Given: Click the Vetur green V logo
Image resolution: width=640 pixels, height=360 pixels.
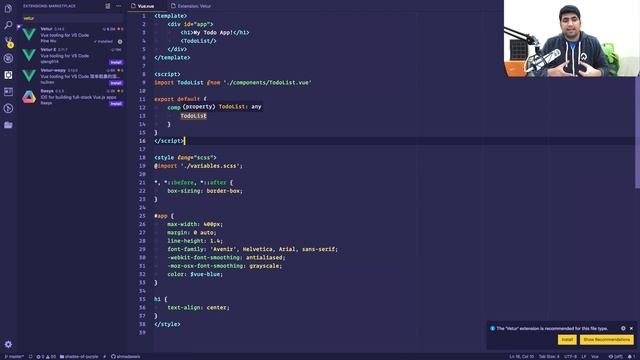Looking at the screenshot, I should pyautogui.click(x=29, y=34).
